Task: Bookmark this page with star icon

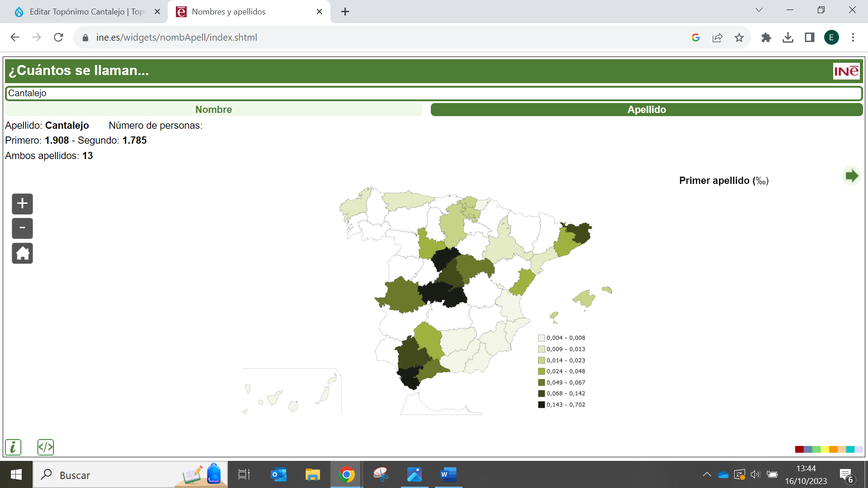Action: pos(739,38)
